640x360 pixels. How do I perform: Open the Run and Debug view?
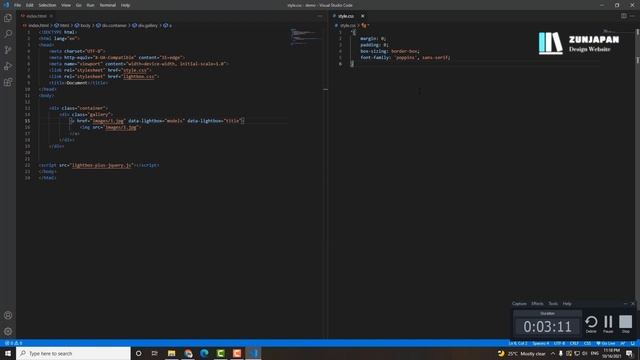pos(8,66)
